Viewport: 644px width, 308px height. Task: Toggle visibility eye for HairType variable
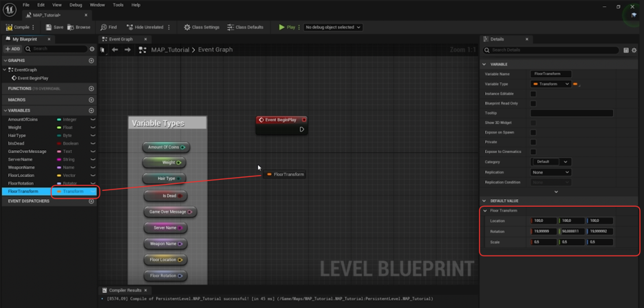click(x=93, y=135)
